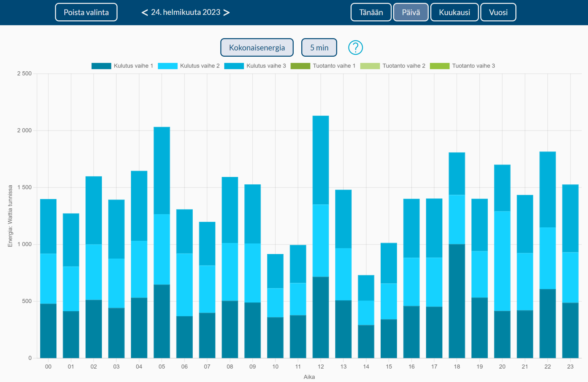Screen dimensions: 588x382
Task: Switch to Kuukausi view
Action: tap(454, 12)
